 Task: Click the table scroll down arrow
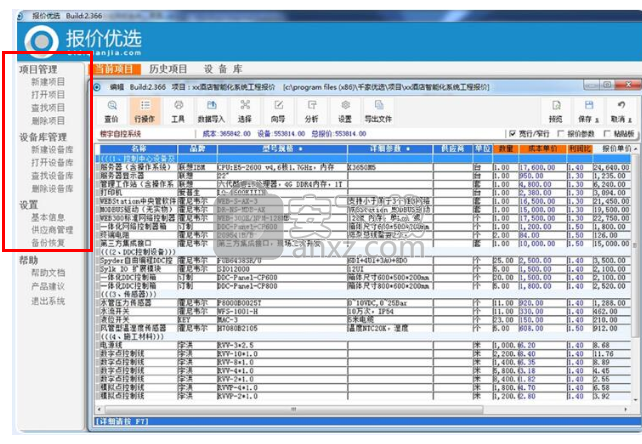pos(635,400)
